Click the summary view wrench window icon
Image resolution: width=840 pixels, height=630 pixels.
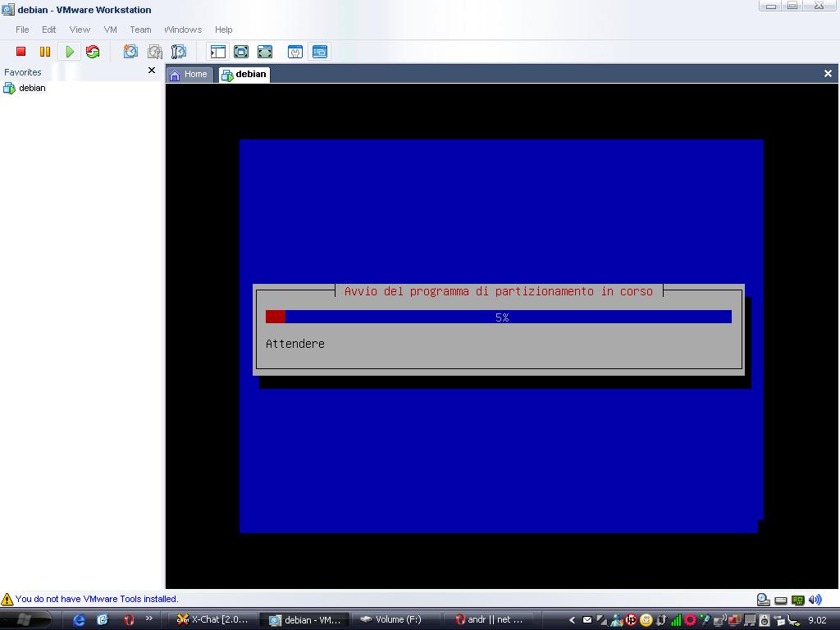295,52
